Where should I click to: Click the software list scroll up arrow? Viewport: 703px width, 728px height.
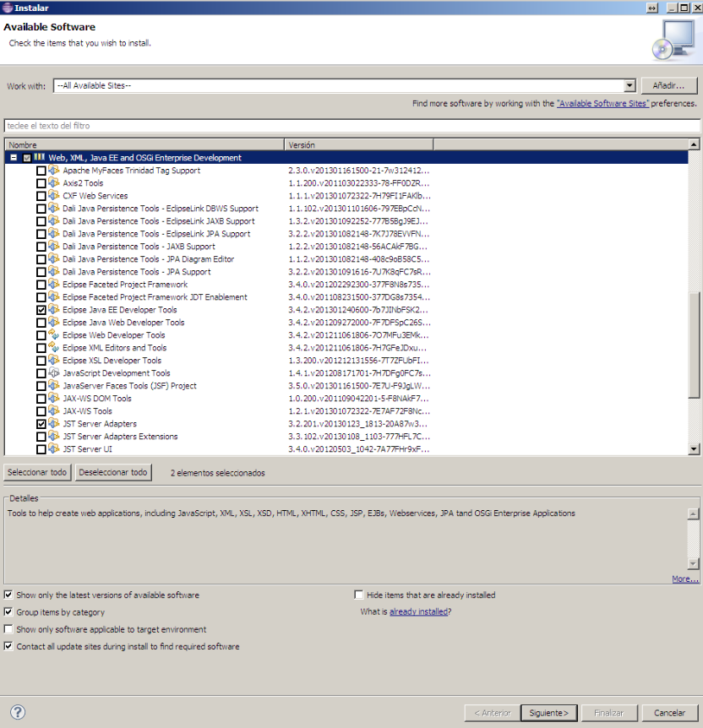tap(694, 144)
